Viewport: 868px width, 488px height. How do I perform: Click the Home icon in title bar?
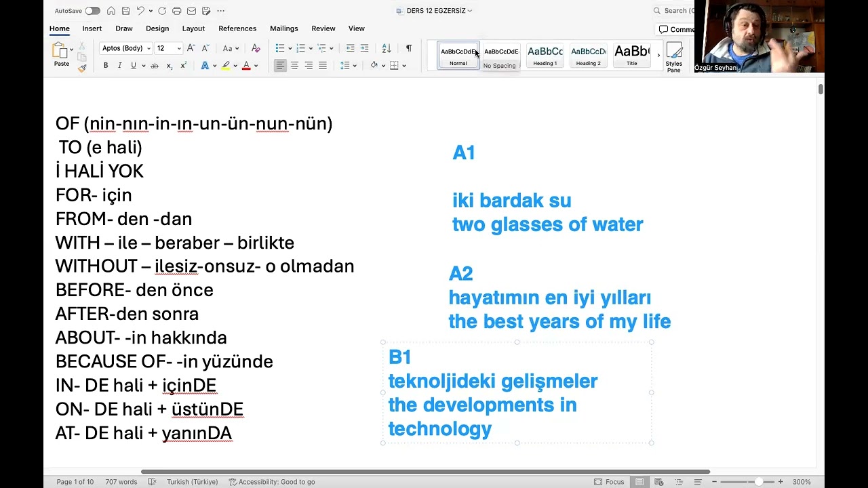111,11
